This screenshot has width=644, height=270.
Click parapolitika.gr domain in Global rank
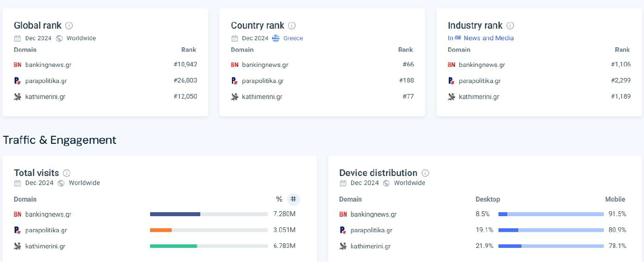pos(46,80)
